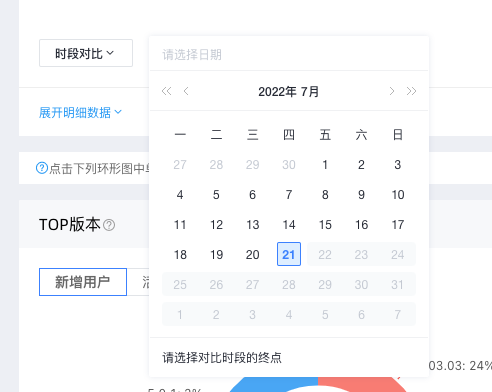Select date 9 under 六 column
The image size is (492, 392).
(361, 195)
